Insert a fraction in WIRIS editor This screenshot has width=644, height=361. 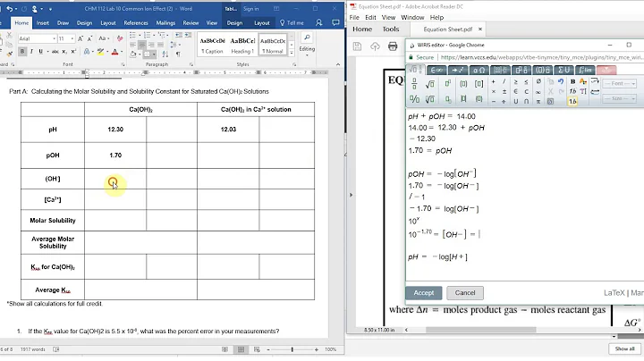pyautogui.click(x=414, y=84)
